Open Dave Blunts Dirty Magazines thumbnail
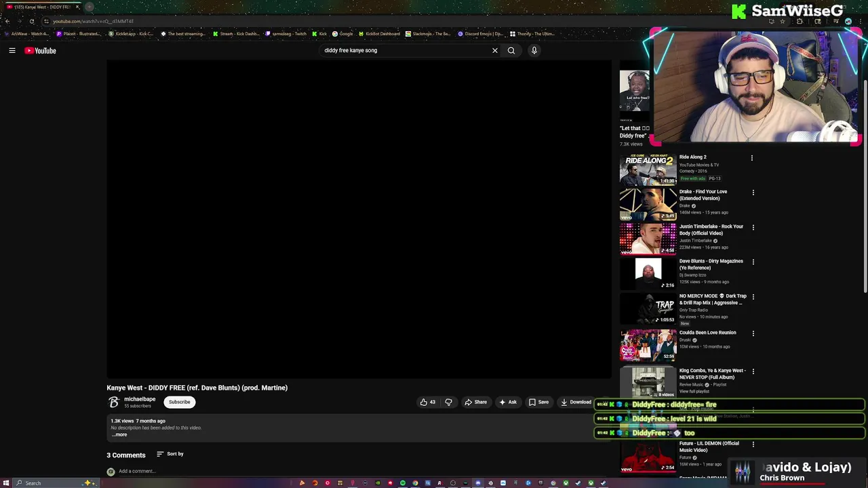This screenshot has width=868, height=488. point(648,273)
